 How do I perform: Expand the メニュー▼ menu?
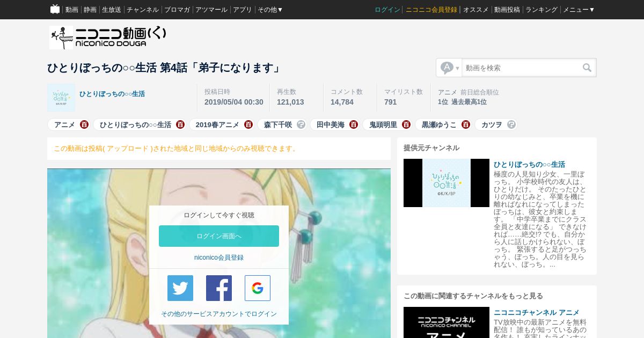pyautogui.click(x=579, y=10)
